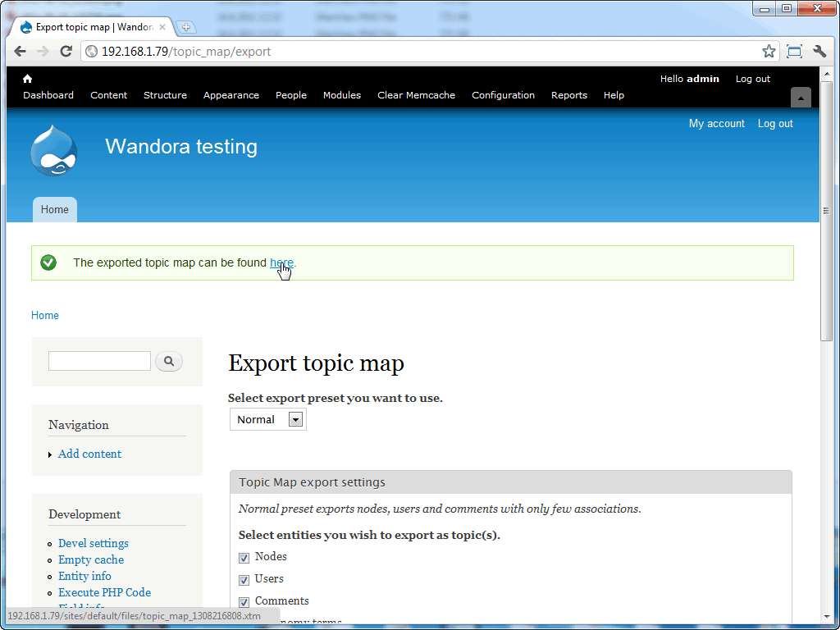Viewport: 840px width, 630px height.
Task: Click the Drupal home icon in admin toolbar
Action: pyautogui.click(x=27, y=78)
